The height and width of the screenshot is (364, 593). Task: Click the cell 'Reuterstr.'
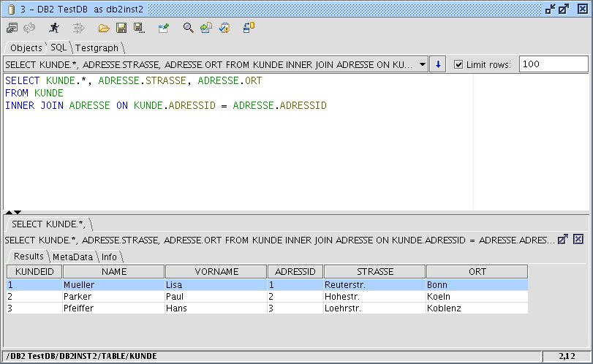point(375,284)
